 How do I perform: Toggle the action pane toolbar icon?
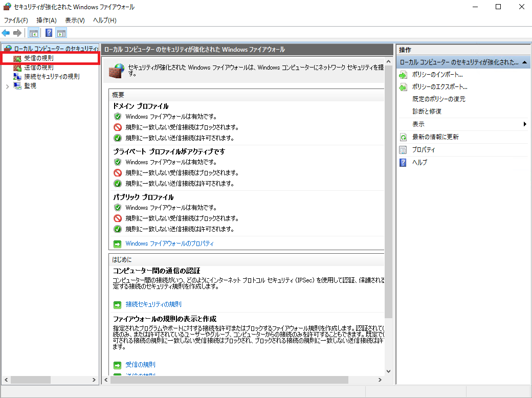(x=61, y=33)
